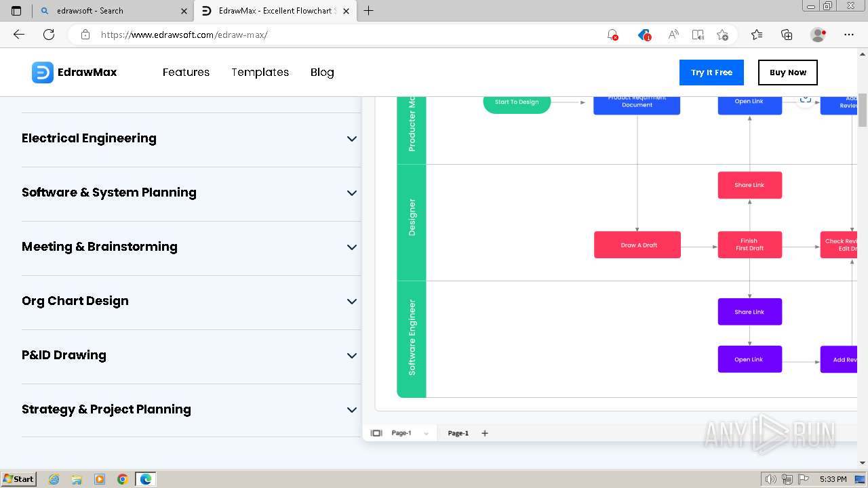868x488 pixels.
Task: Open the tab actions menu icon
Action: click(16, 11)
